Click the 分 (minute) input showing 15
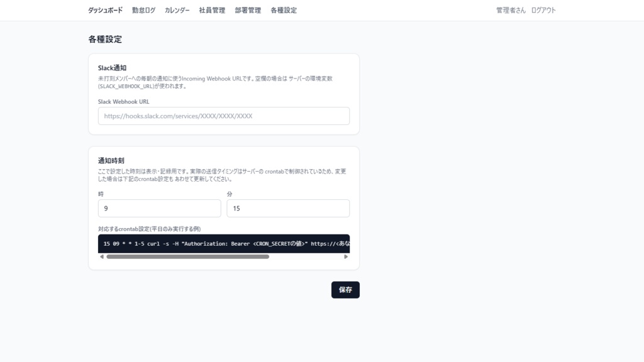 288,209
